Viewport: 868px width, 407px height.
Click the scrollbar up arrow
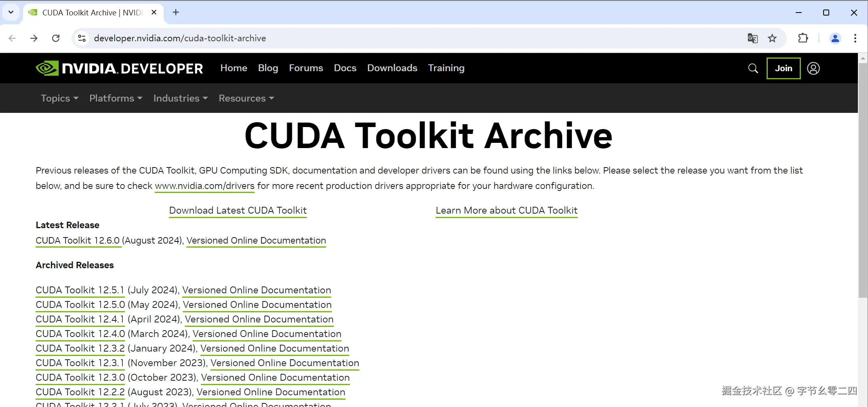tap(863, 58)
